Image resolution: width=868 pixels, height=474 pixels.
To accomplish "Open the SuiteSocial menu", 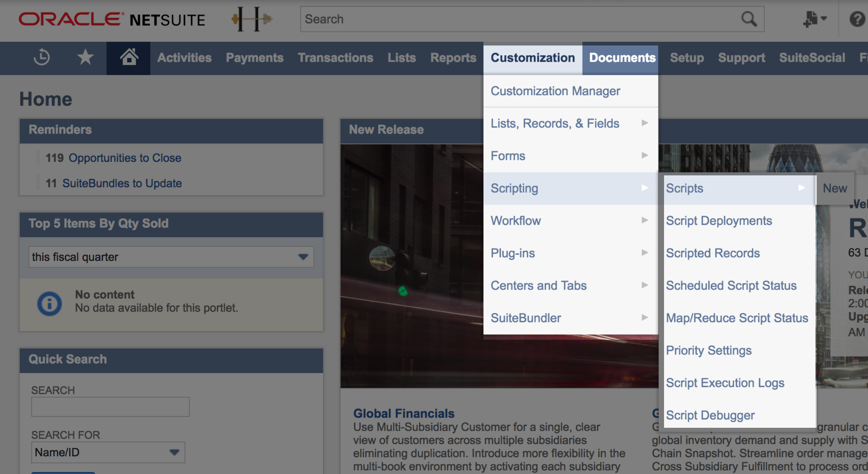I will [x=812, y=58].
